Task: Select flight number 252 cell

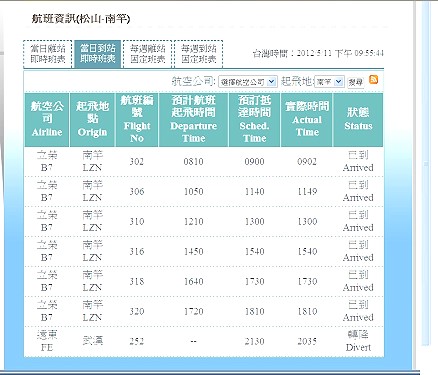Action: click(x=137, y=341)
